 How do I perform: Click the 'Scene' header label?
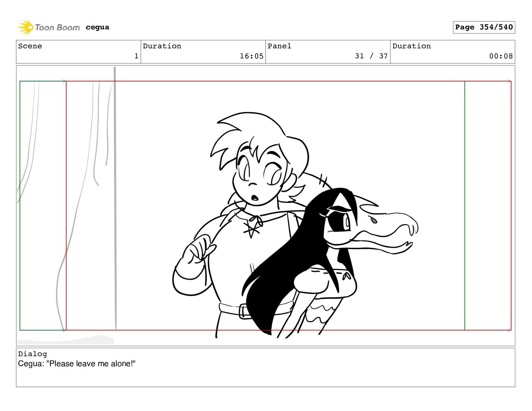click(30, 46)
